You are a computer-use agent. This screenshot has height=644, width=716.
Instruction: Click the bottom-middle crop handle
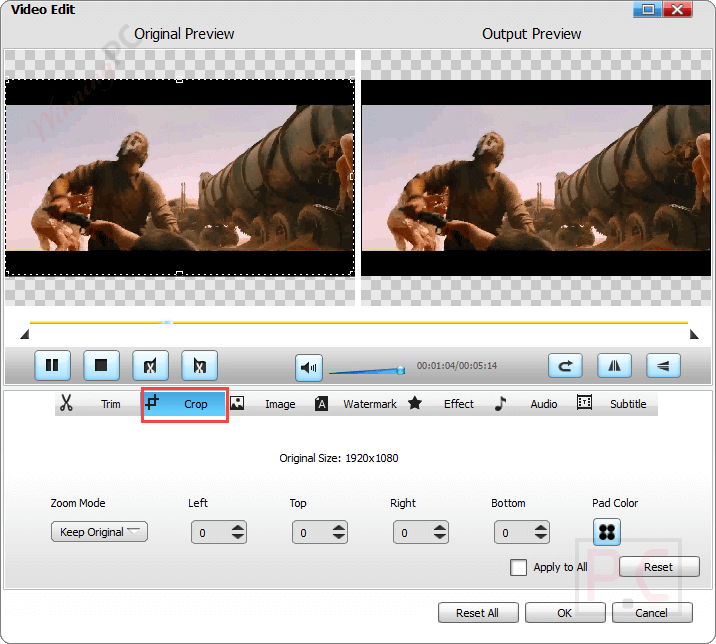pyautogui.click(x=179, y=274)
